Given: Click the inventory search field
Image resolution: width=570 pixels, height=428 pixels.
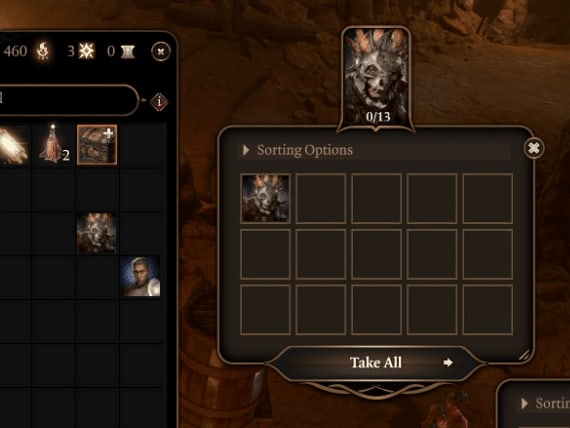Looking at the screenshot, I should point(68,100).
